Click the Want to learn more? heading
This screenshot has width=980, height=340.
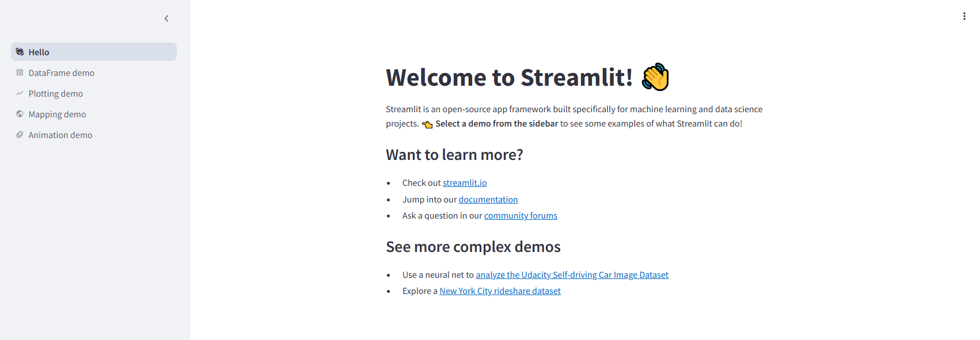(454, 155)
